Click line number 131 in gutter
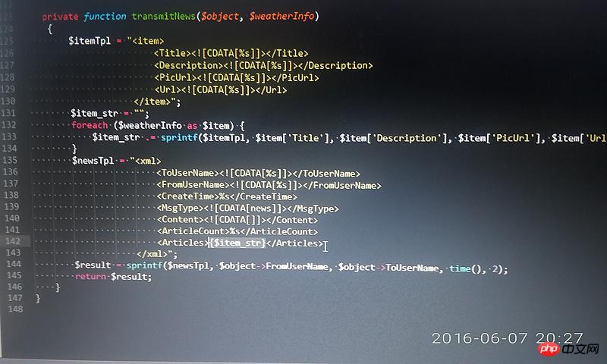This screenshot has height=364, width=607. point(8,113)
